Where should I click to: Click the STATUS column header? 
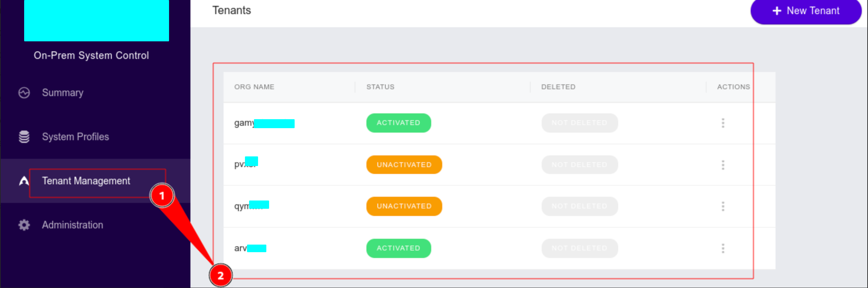[x=380, y=87]
